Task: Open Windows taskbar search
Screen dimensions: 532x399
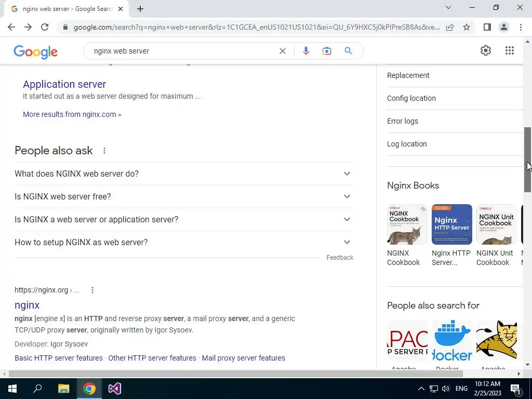Action: tap(37, 389)
